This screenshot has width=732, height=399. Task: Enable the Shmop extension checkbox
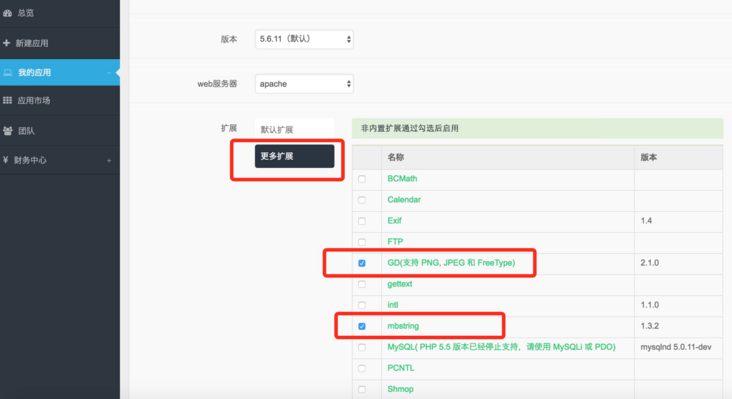(362, 389)
